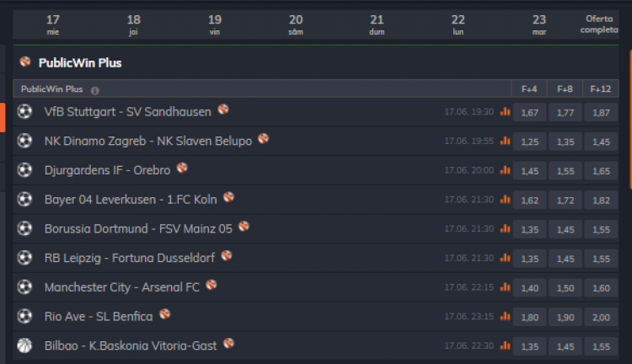
Task: Open Borussia Dortmund - FSV Mainz 05 match
Action: (139, 228)
